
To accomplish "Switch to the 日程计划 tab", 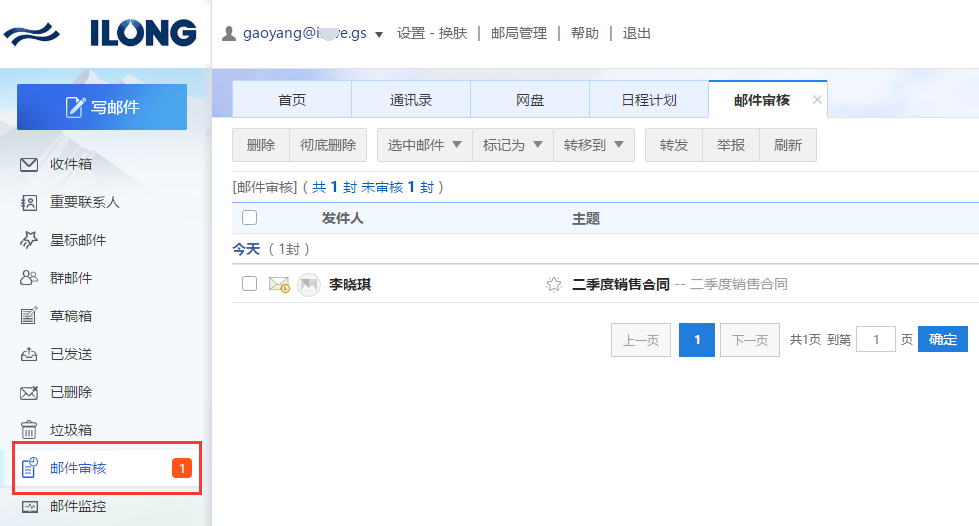I will 649,100.
